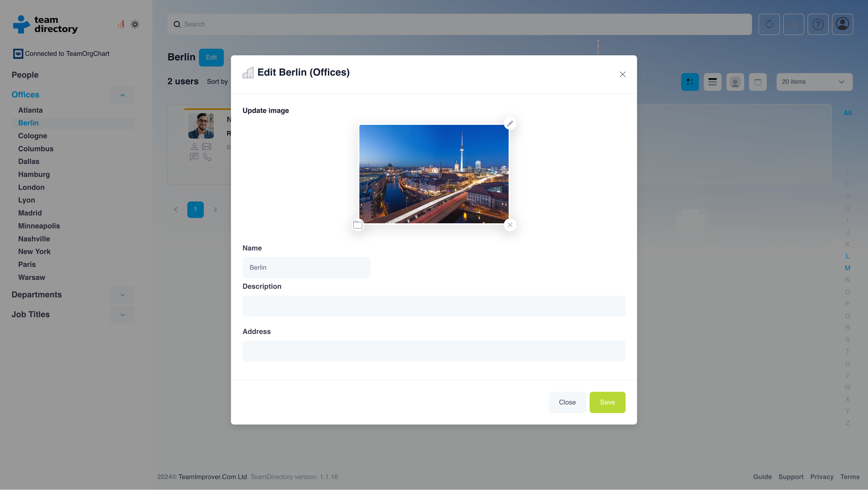The image size is (868, 491).
Task: Toggle the theme brightness icon
Action: [793, 24]
